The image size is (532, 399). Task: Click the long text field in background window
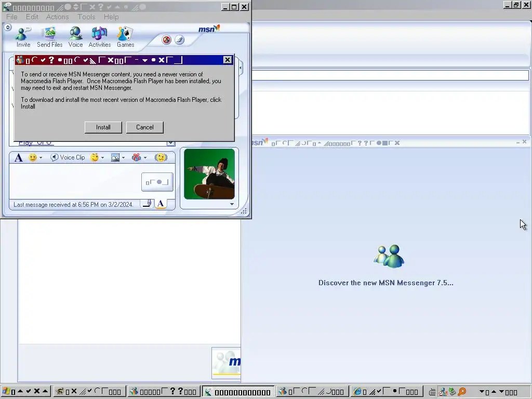[x=390, y=75]
